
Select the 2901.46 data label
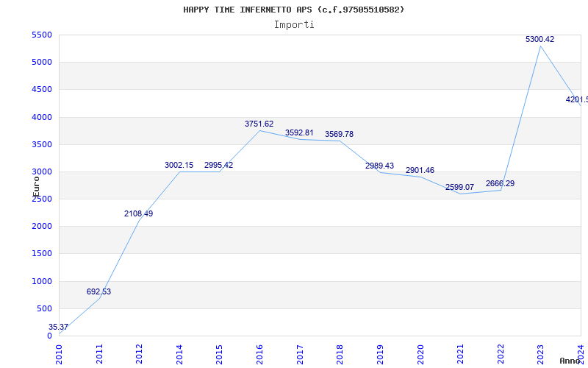pos(420,170)
